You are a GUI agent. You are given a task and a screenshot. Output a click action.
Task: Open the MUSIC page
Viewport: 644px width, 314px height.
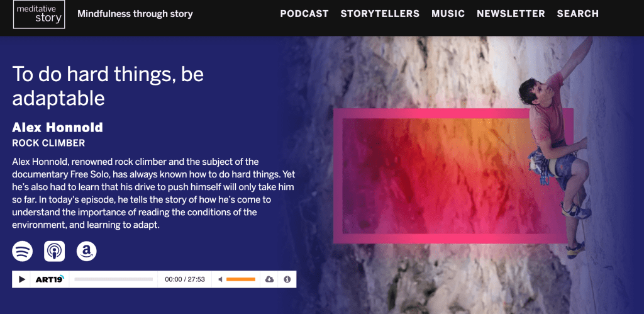coord(448,14)
